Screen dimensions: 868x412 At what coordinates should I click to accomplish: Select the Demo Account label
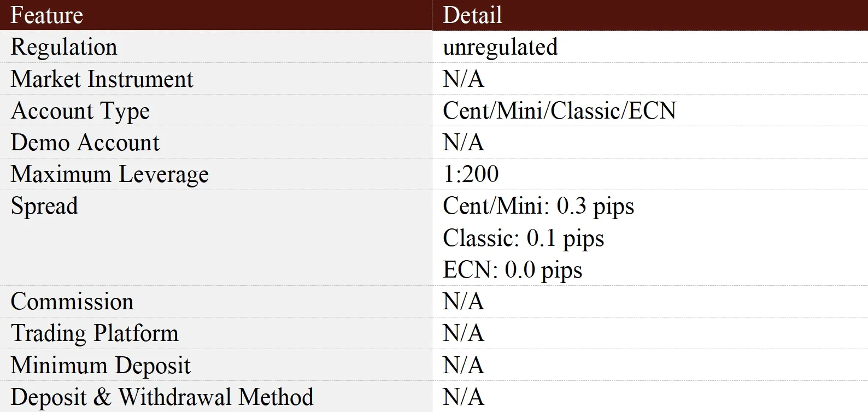[x=85, y=143]
